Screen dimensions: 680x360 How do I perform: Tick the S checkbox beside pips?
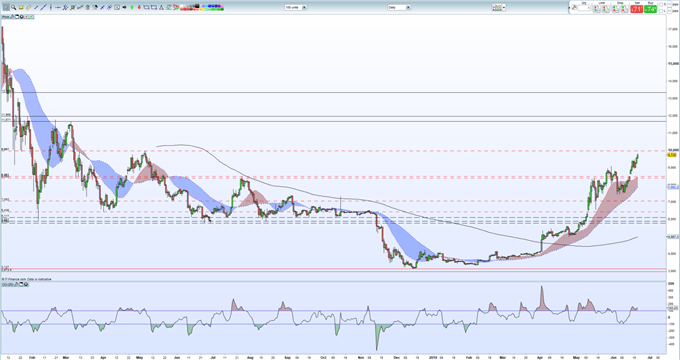coord(661,4)
